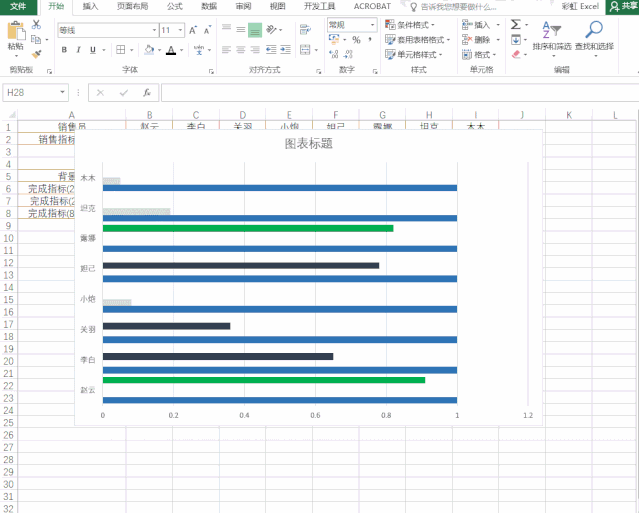The width and height of the screenshot is (639, 513).
Task: Click the chart title 图表标题
Action: tap(308, 143)
